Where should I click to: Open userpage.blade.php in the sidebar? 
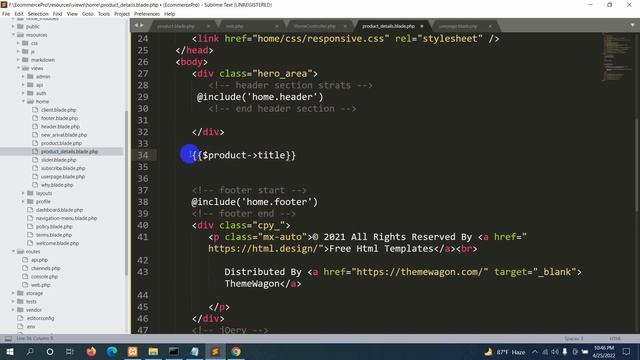pos(63,177)
